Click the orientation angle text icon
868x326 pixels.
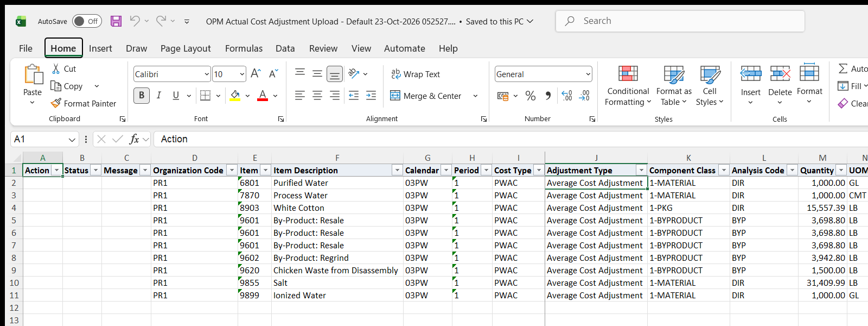coord(354,73)
